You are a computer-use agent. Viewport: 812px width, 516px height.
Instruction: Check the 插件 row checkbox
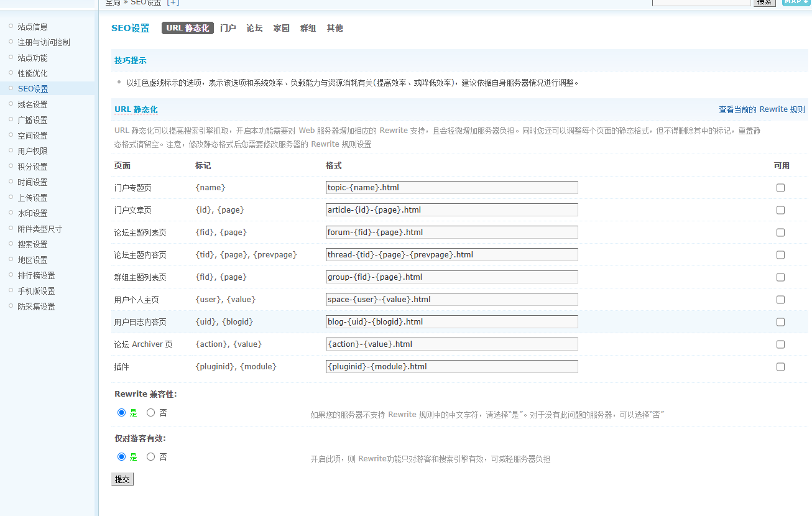(x=780, y=367)
